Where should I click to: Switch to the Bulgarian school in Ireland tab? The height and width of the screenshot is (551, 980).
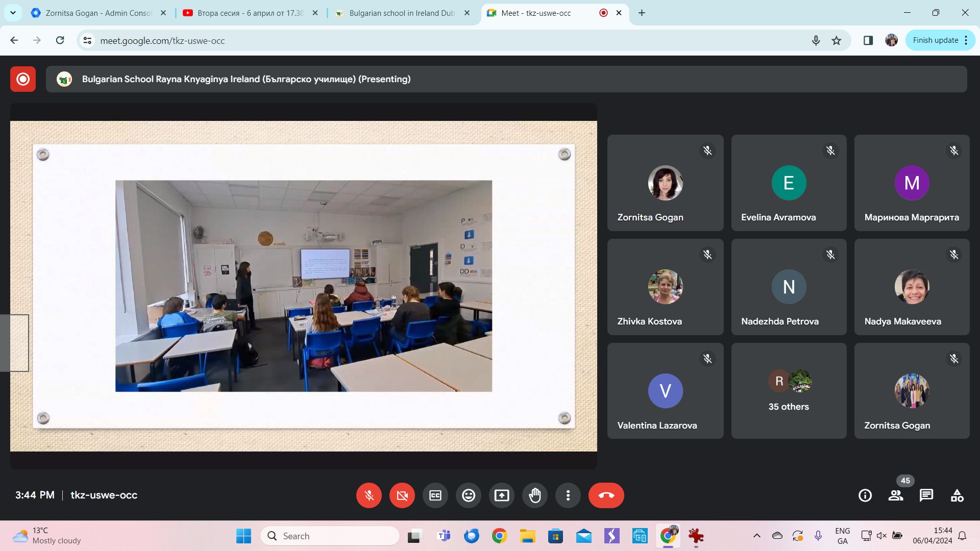click(401, 13)
